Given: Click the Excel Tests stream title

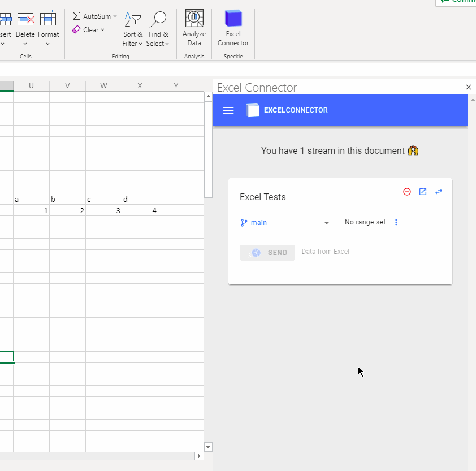Looking at the screenshot, I should click(263, 197).
